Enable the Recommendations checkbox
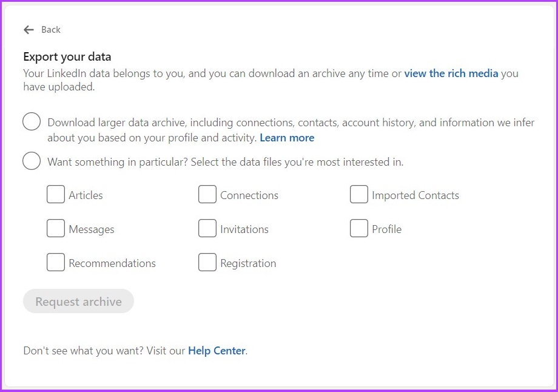 [56, 262]
